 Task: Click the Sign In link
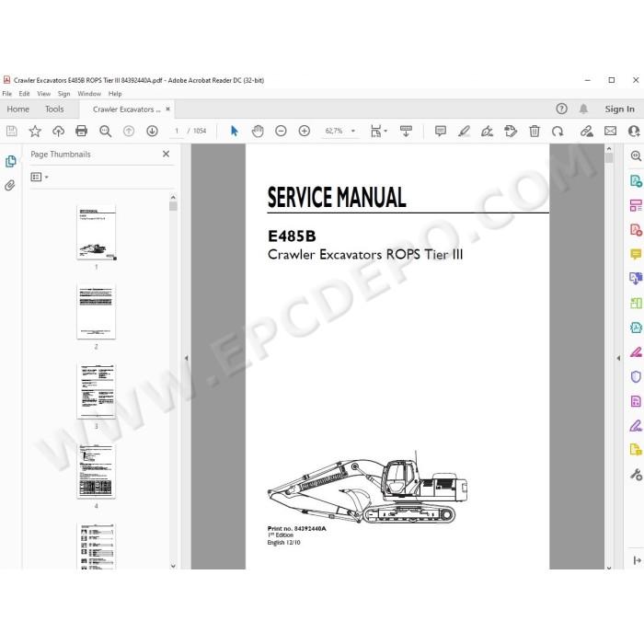[x=619, y=109]
